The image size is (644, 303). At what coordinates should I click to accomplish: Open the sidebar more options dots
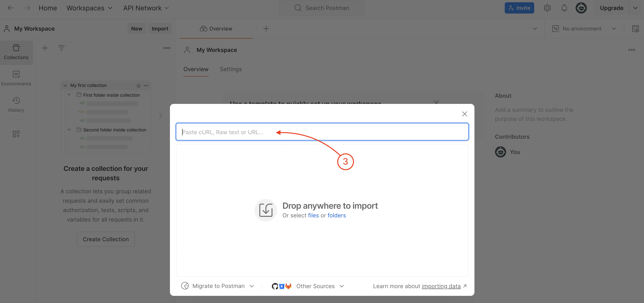tap(167, 48)
